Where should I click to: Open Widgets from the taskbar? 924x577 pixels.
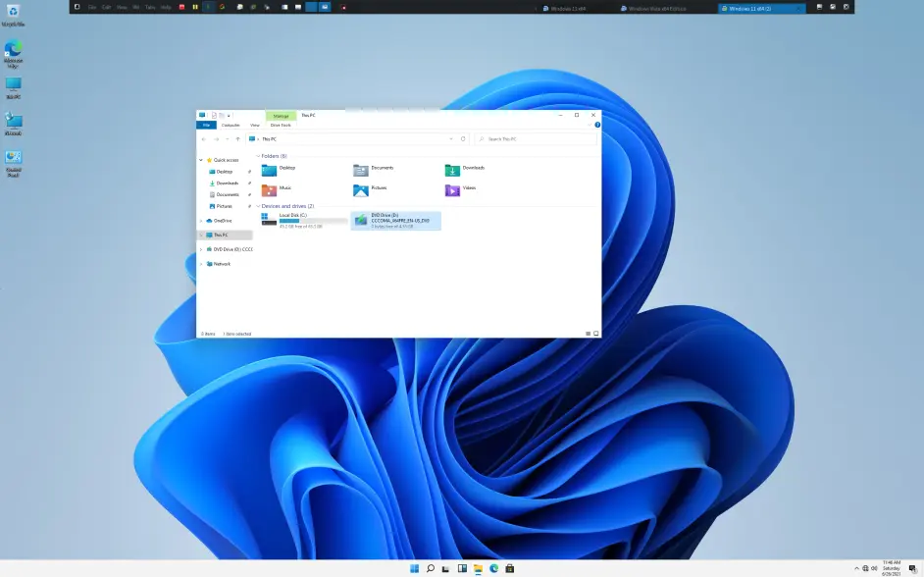click(462, 569)
